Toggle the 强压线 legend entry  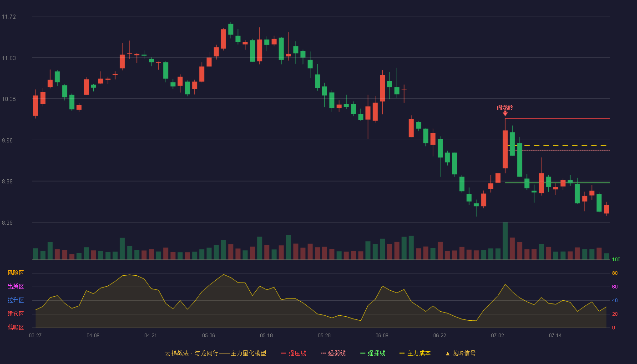[293, 353]
